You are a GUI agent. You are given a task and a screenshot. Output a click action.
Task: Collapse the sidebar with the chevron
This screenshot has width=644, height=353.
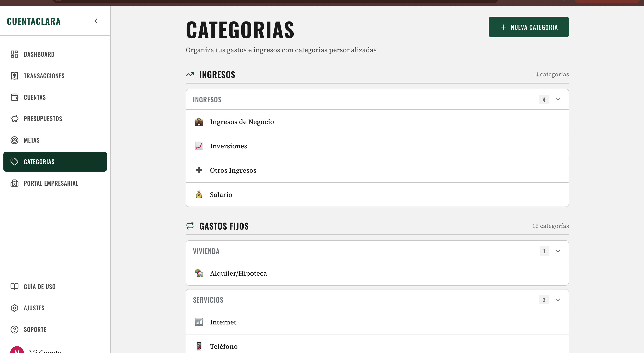[96, 21]
